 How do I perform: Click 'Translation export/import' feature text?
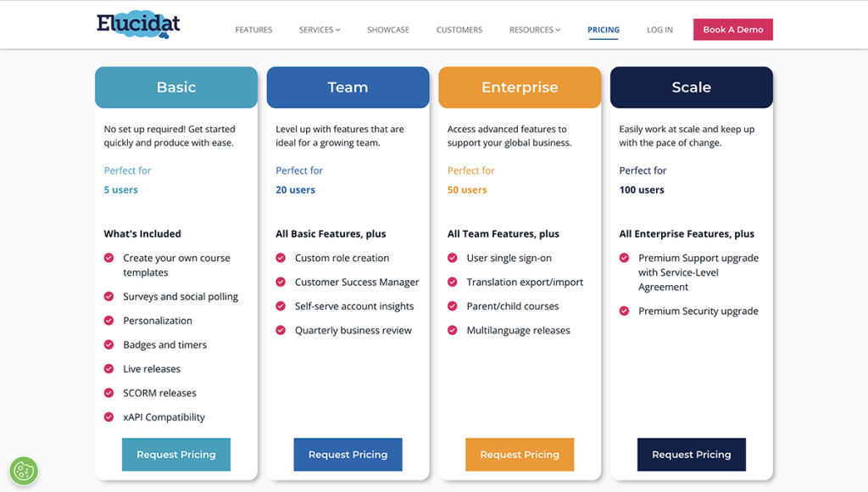(525, 282)
